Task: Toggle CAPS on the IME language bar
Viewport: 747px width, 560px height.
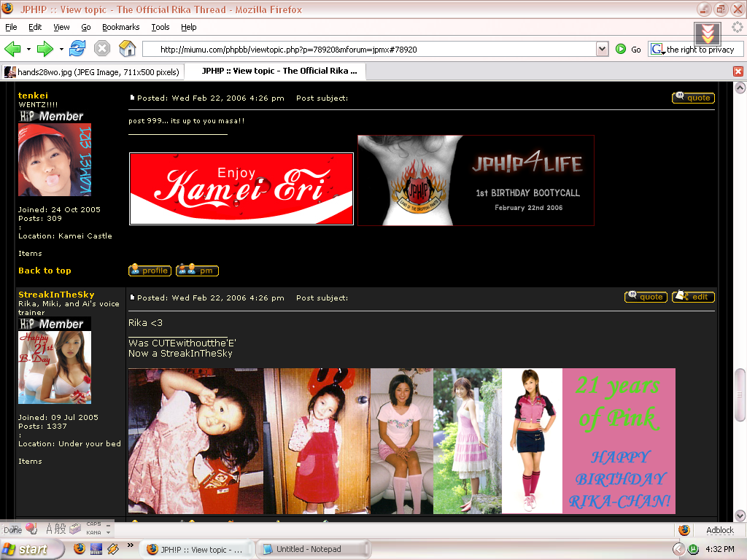Action: [93, 524]
